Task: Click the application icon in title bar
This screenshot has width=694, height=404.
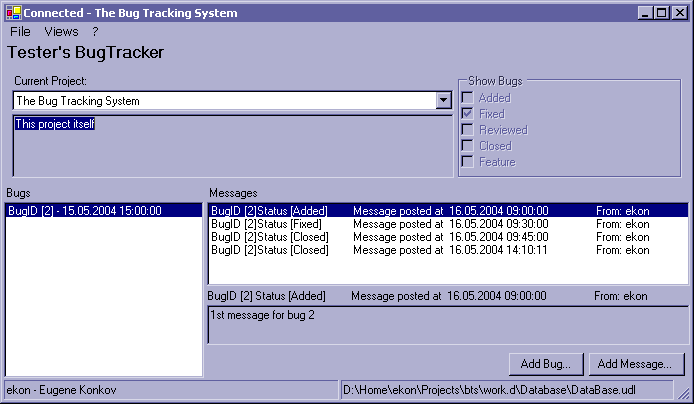Action: click(x=13, y=13)
